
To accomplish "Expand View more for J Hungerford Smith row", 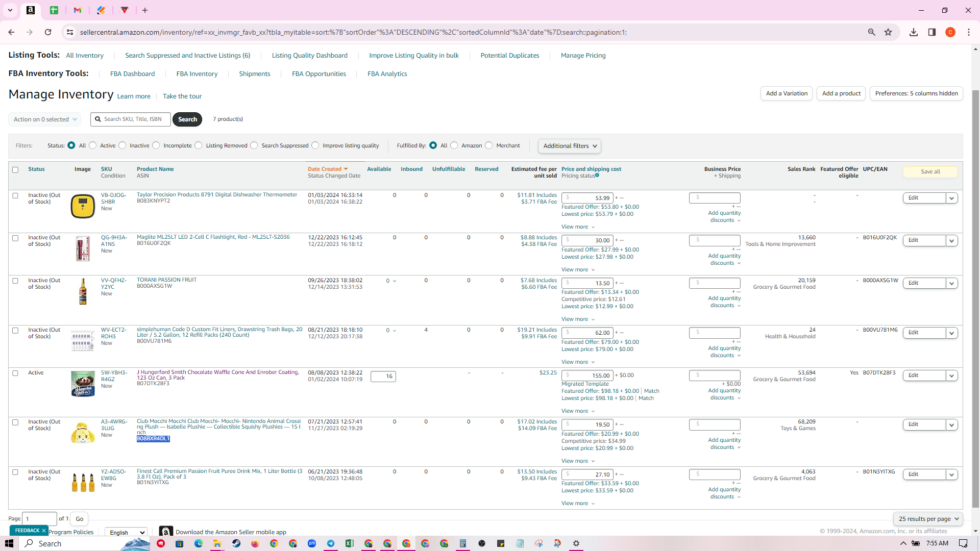I will (578, 411).
